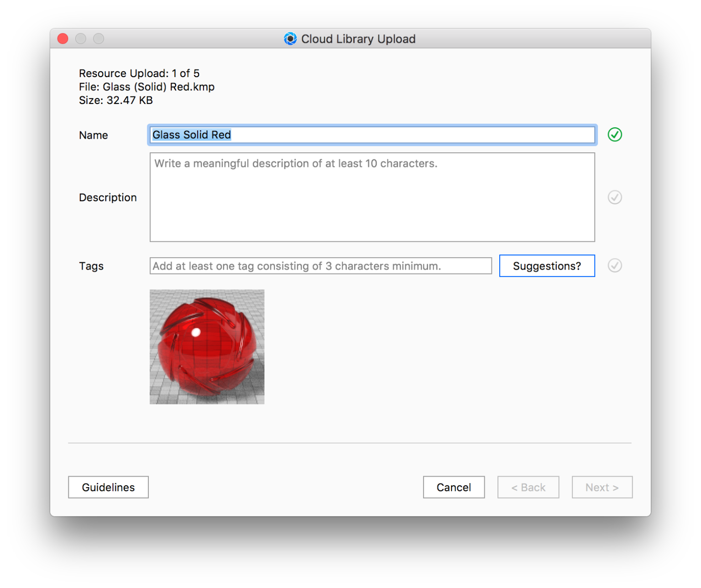
Task: Select the red glass sphere preview thumbnail
Action: coord(206,346)
